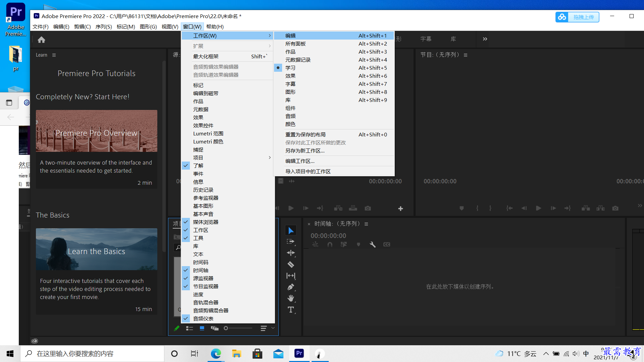Open project panel sort menu
The width and height of the screenshot is (644, 362).
[x=264, y=328]
